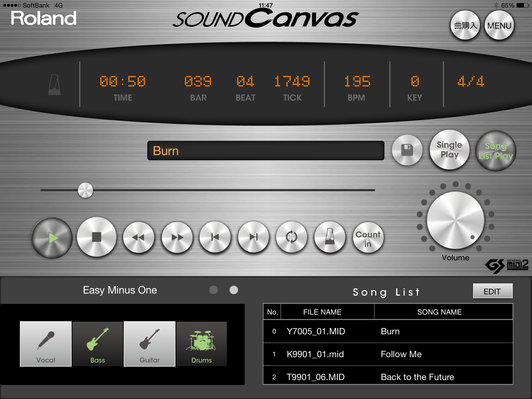Click the No. column header
Viewport: 532px width, 399px height.
[272, 312]
